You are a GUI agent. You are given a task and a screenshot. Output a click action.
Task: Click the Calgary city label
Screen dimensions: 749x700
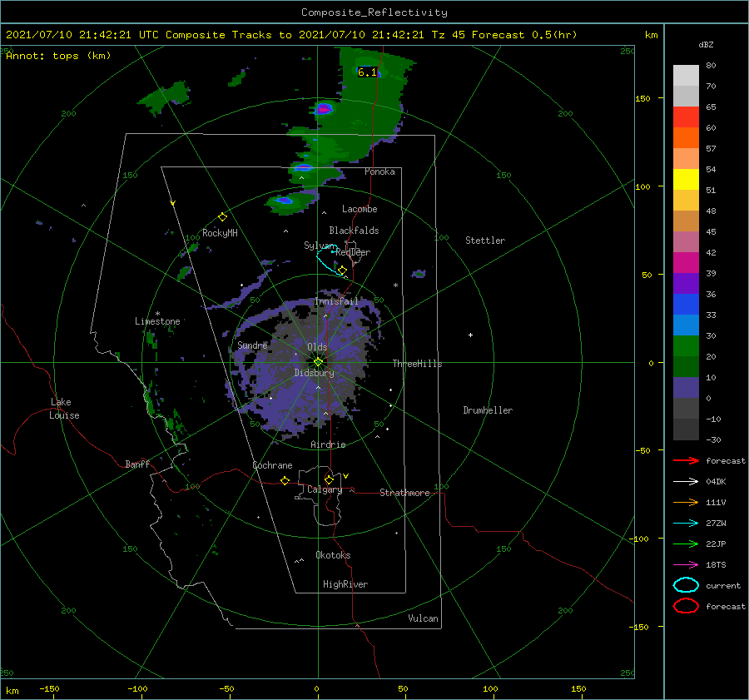[x=325, y=489]
